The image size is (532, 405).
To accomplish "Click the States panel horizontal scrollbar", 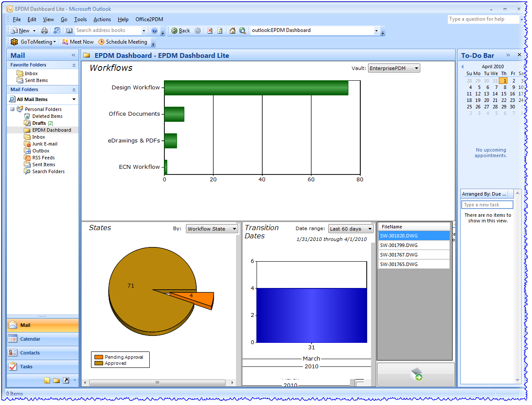I will pyautogui.click(x=157, y=383).
